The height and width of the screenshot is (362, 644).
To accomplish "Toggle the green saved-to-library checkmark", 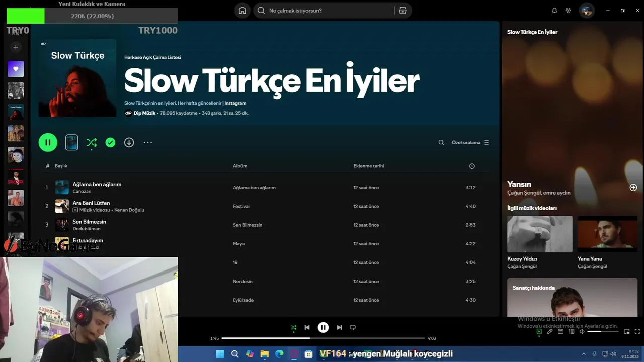I will (110, 143).
